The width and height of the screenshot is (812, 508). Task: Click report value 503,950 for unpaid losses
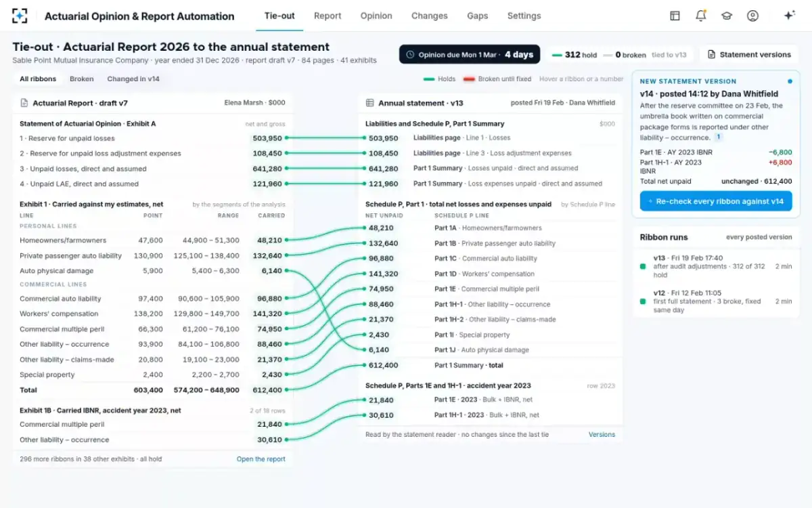tap(267, 138)
